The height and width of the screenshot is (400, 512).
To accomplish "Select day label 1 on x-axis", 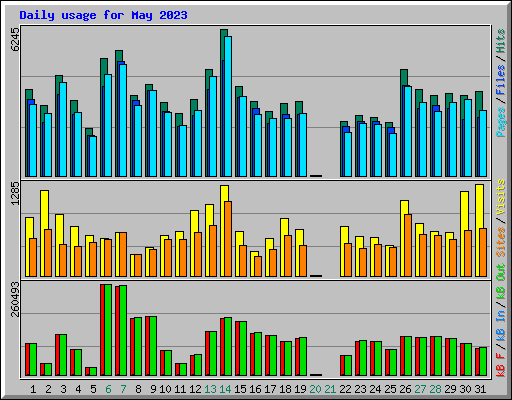I will click(x=33, y=389).
